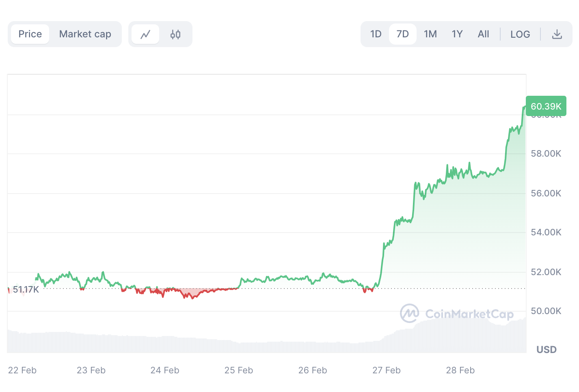Click the 27 Feb axis label
Screen dimensions: 579x392
386,370
